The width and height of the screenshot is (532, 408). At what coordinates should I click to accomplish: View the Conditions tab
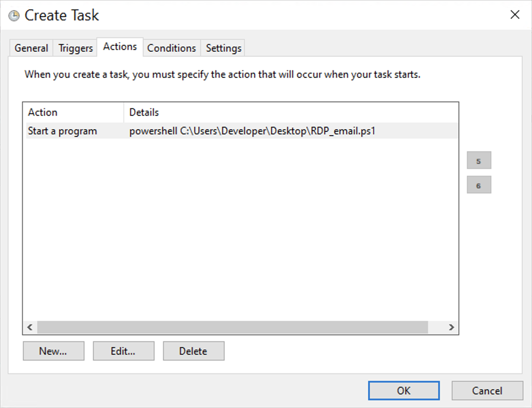tap(171, 48)
